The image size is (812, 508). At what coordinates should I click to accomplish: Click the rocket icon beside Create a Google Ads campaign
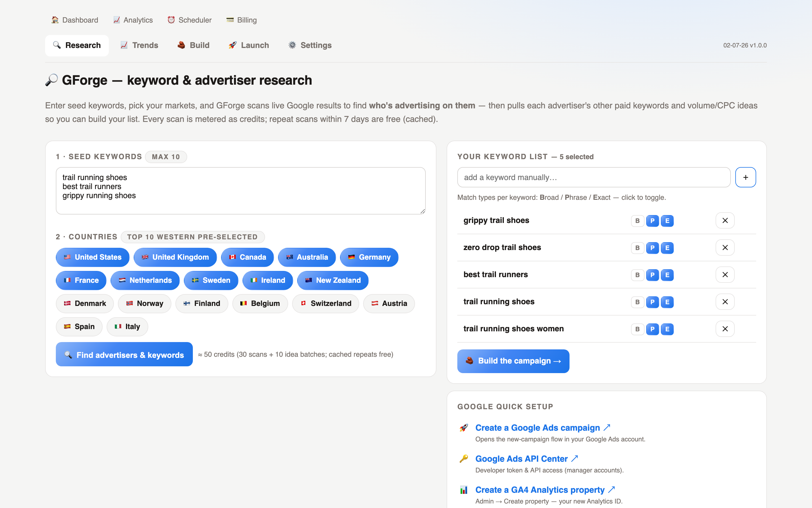464,428
